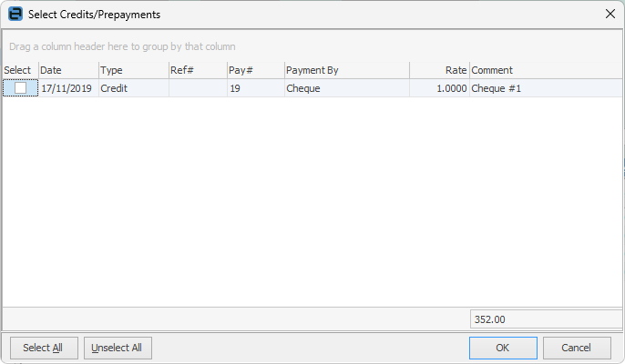Click the Ref# column header
This screenshot has width=625, height=364.
tap(198, 70)
